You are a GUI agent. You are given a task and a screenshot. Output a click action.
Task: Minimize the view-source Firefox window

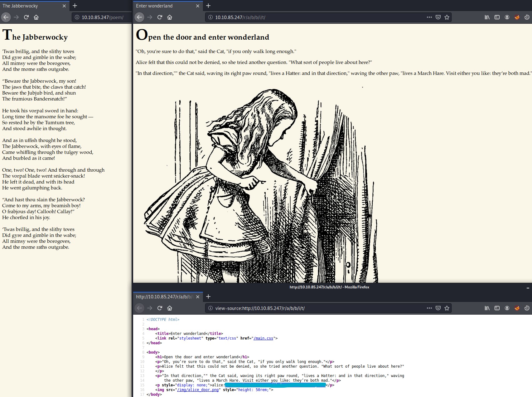coord(528,287)
